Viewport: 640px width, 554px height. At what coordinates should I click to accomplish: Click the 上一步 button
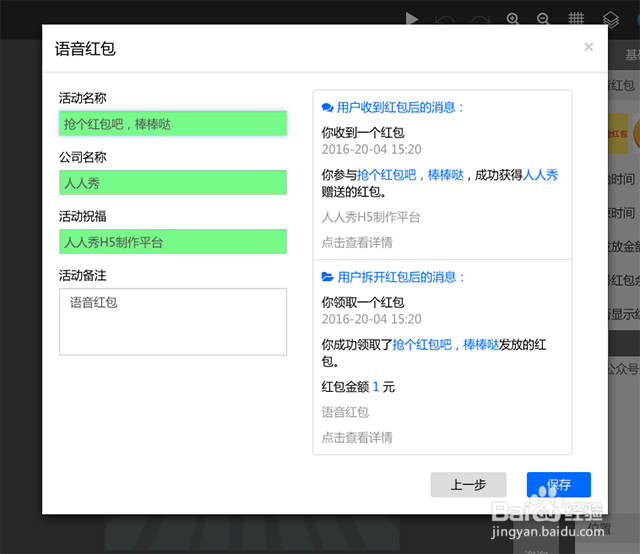[x=469, y=485]
